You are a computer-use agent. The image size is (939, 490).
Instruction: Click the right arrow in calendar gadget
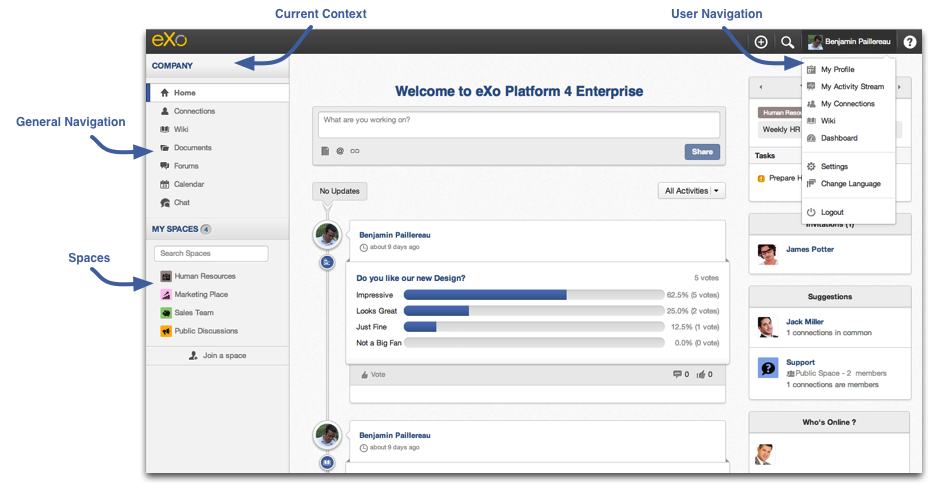(x=899, y=87)
